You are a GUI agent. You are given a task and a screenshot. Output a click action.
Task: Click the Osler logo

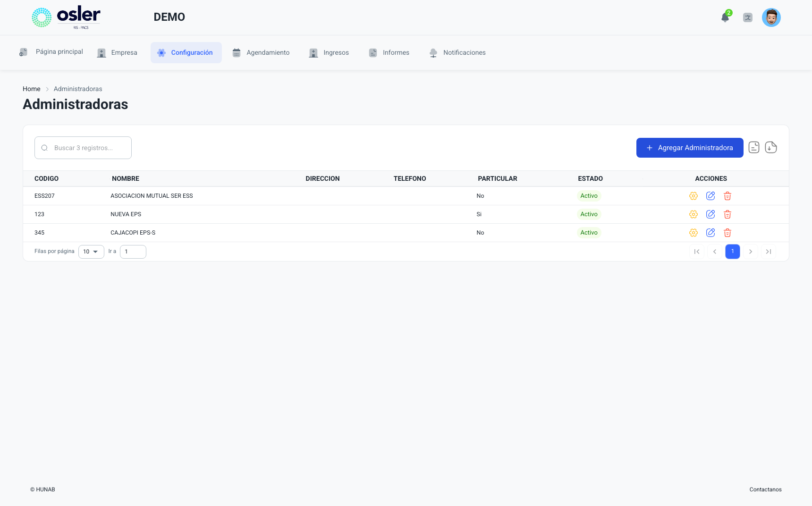(66, 17)
